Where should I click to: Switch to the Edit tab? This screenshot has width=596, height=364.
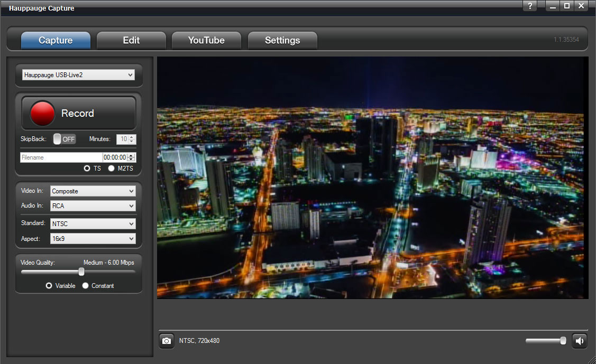[x=131, y=41]
